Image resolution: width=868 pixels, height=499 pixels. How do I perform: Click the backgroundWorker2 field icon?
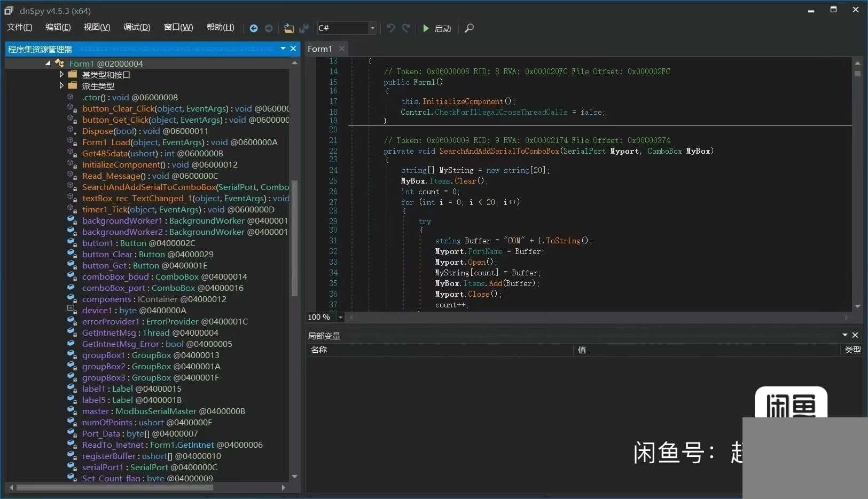pos(72,232)
